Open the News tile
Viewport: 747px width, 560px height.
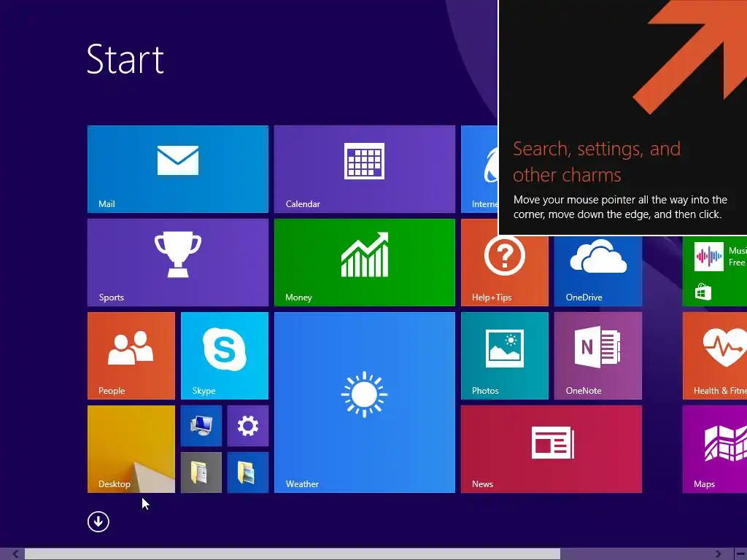pos(551,449)
